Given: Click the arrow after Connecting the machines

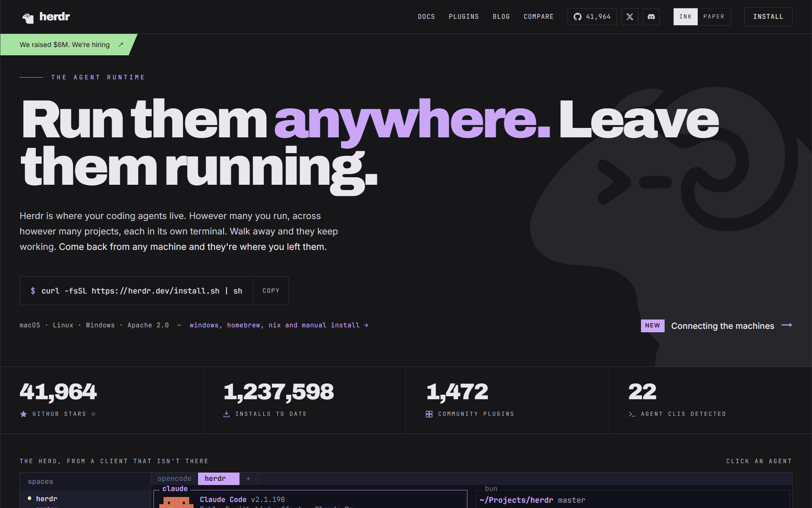Looking at the screenshot, I should tap(786, 325).
